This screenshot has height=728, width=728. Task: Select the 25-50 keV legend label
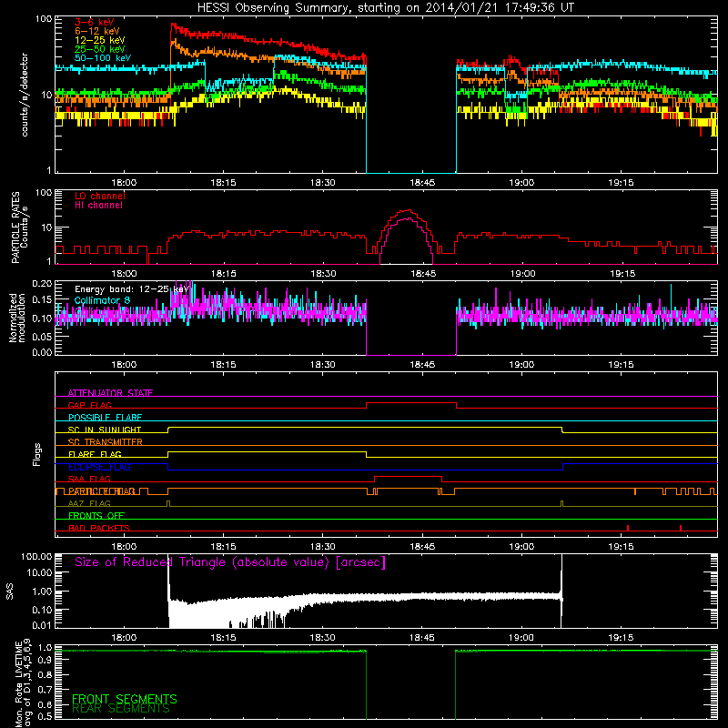pyautogui.click(x=100, y=49)
